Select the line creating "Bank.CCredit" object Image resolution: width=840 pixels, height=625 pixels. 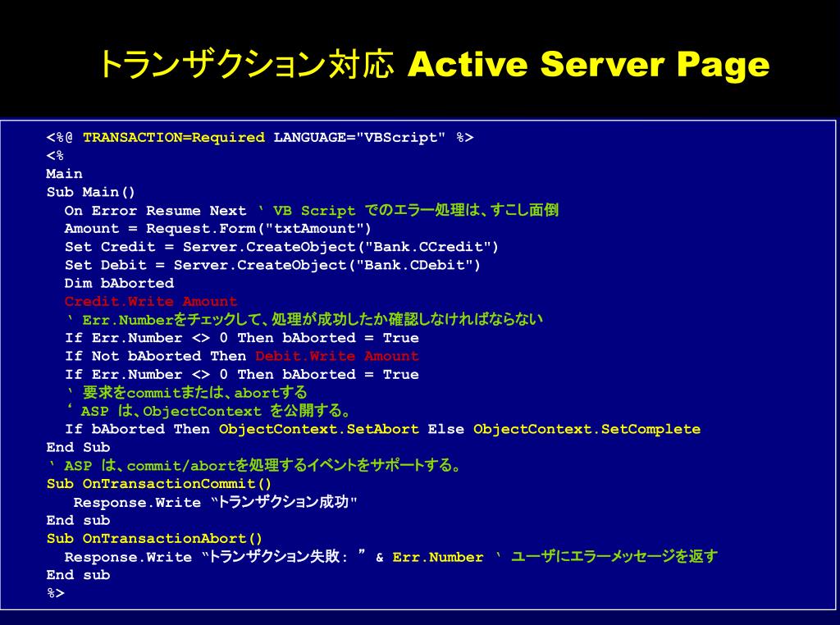pos(281,247)
